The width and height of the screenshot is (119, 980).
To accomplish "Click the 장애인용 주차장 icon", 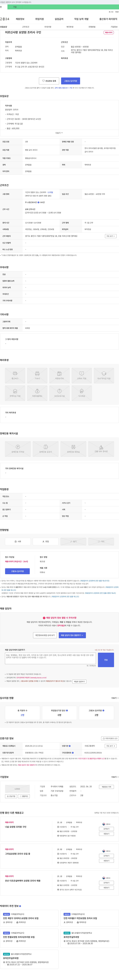I will [x=18, y=449].
